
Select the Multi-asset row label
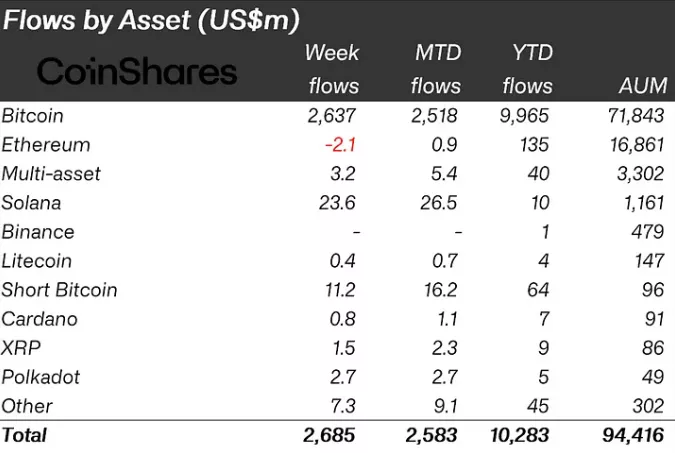coord(51,174)
